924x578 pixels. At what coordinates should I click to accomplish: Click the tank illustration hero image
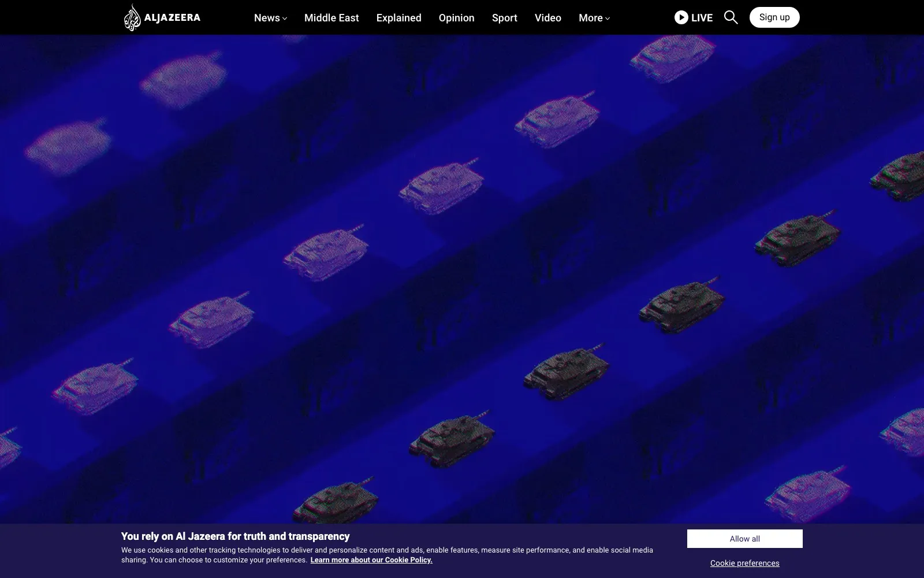point(462,279)
